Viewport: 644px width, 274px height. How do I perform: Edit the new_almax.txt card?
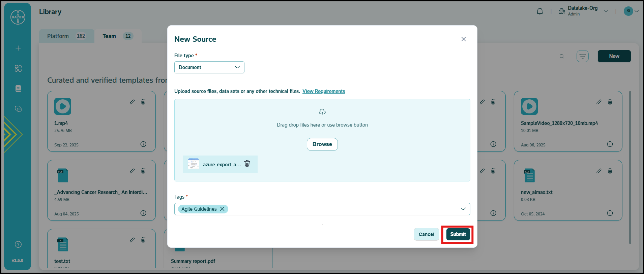(x=599, y=171)
